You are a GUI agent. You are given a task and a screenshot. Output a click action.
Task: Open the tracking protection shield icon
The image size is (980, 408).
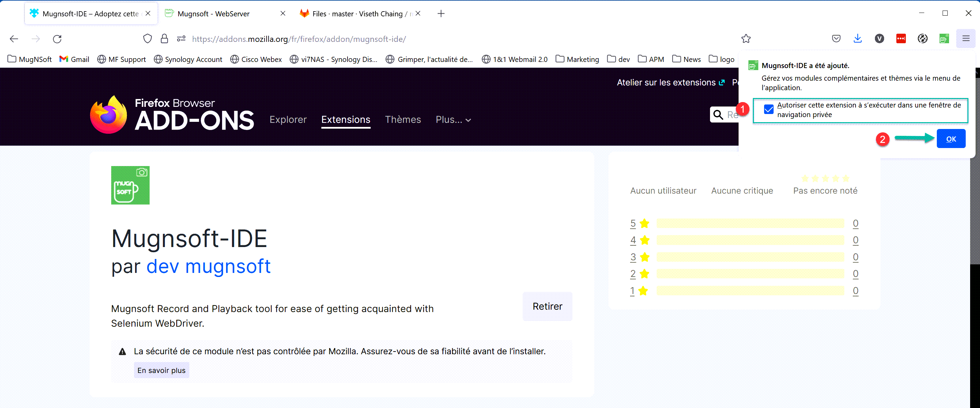[148, 39]
